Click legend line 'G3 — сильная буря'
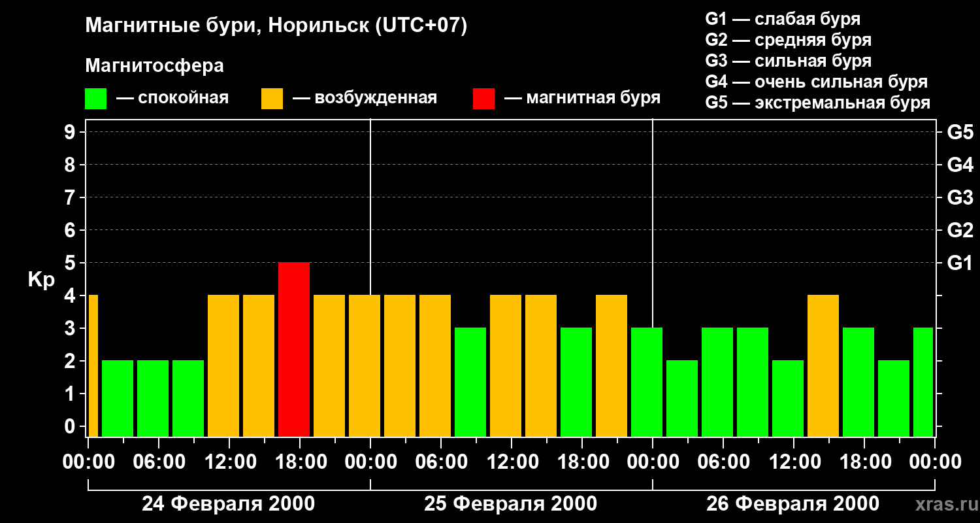Screen dimensions: 980x523 coord(788,61)
